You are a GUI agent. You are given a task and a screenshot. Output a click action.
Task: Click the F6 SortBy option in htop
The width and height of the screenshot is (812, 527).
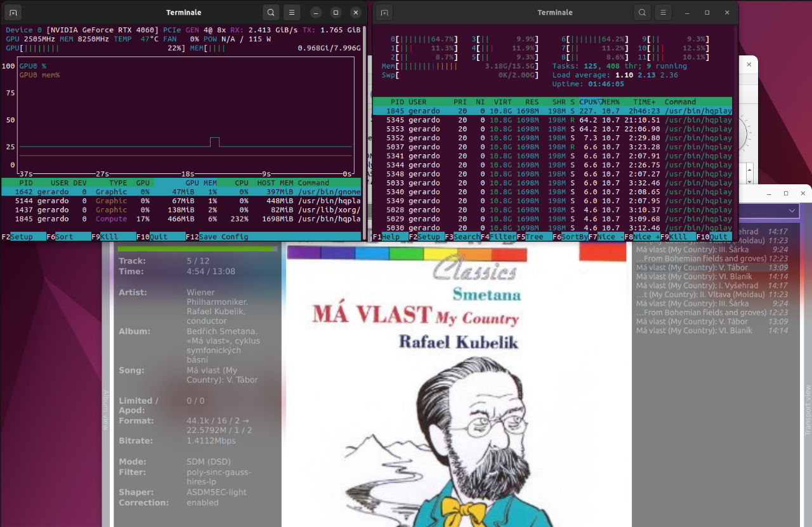click(570, 237)
